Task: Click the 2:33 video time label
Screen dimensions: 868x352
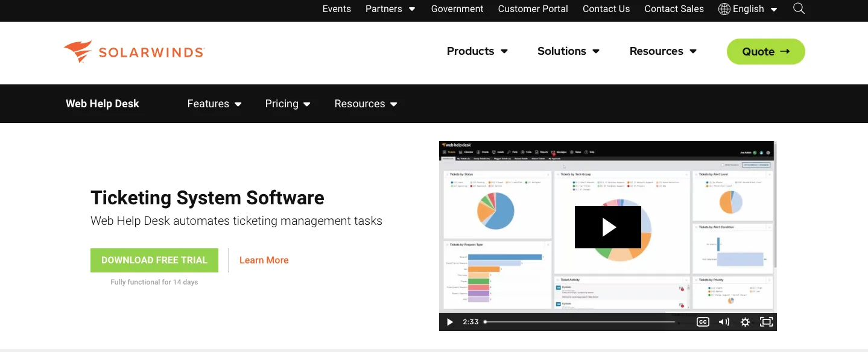Action: 470,322
